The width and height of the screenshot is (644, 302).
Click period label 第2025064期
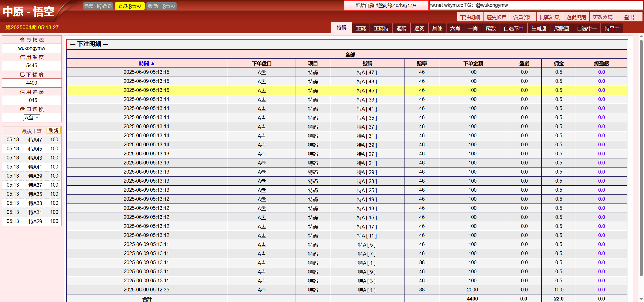(21, 27)
